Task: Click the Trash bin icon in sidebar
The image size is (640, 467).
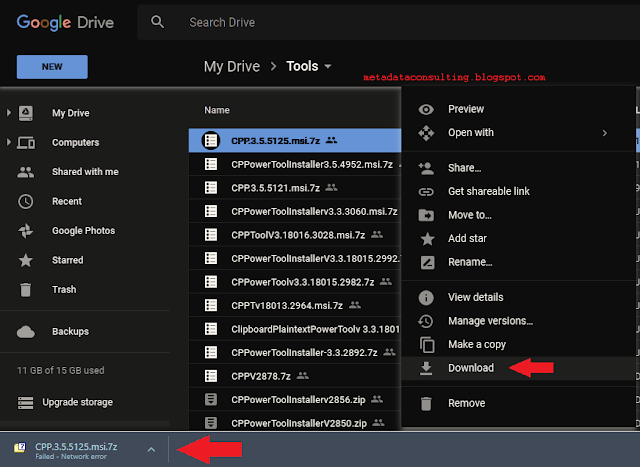Action: tap(26, 289)
